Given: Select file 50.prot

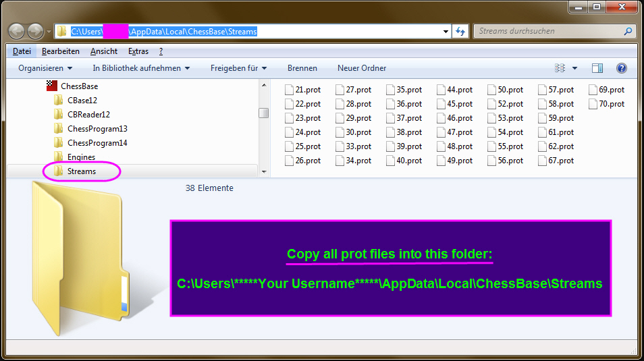Looking at the screenshot, I should 506,90.
